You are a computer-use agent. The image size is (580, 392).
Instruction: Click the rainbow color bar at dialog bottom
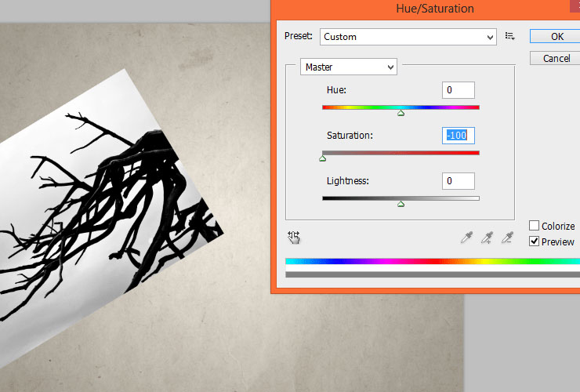[x=433, y=261]
